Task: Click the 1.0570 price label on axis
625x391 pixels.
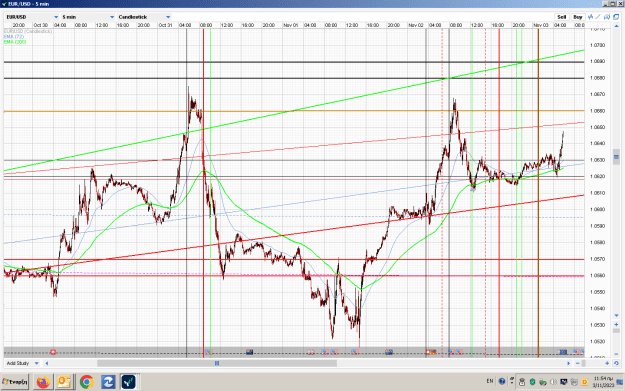Action: (597, 259)
